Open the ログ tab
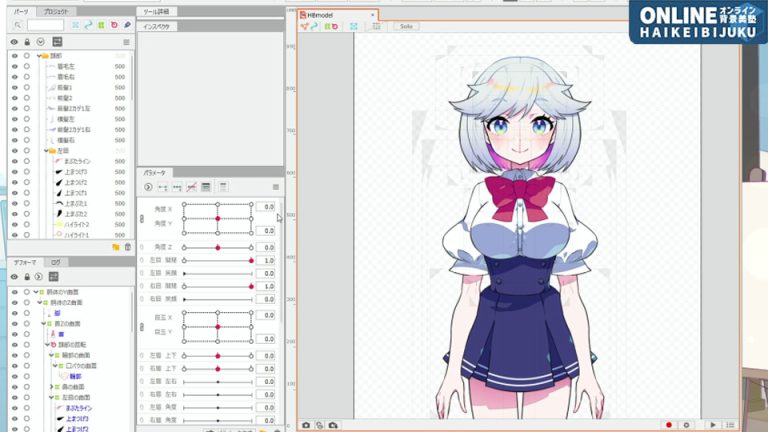768x432 pixels. click(x=56, y=262)
